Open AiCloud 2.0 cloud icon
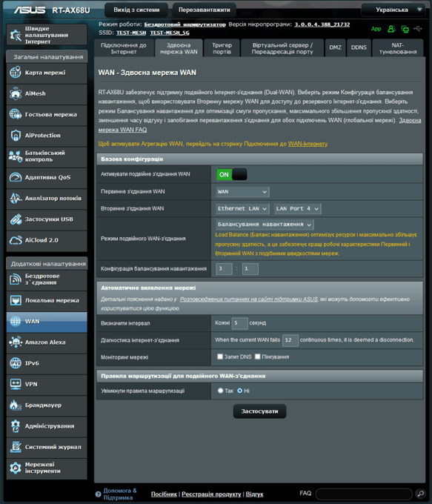 click(x=16, y=240)
